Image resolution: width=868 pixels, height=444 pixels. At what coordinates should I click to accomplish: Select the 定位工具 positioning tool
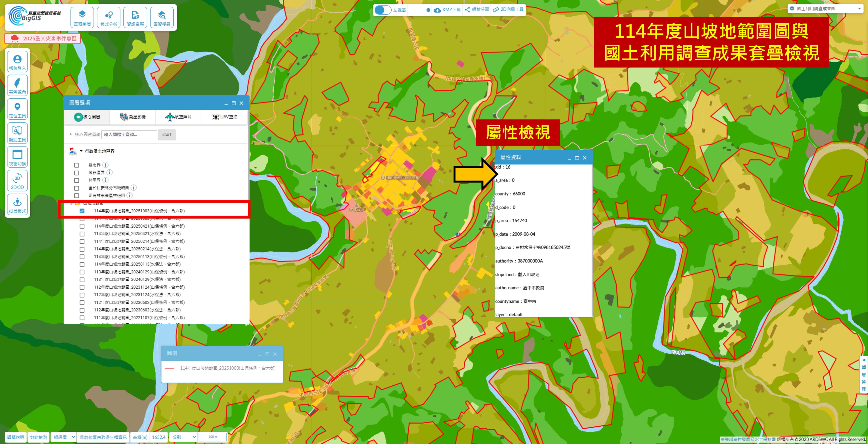tap(17, 110)
